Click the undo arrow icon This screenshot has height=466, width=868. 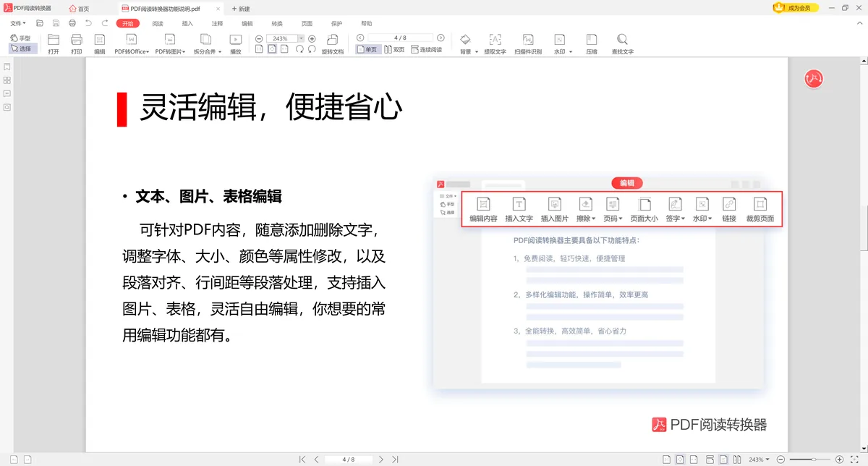[88, 23]
